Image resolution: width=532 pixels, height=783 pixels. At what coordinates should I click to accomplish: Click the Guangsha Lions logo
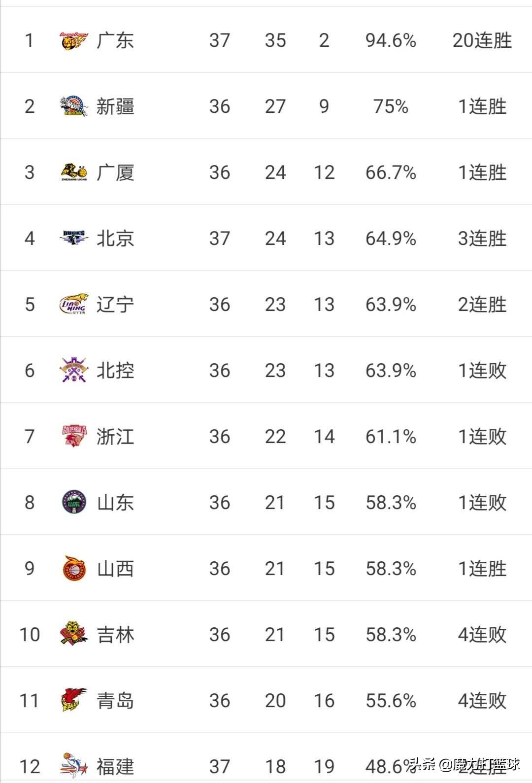(74, 172)
